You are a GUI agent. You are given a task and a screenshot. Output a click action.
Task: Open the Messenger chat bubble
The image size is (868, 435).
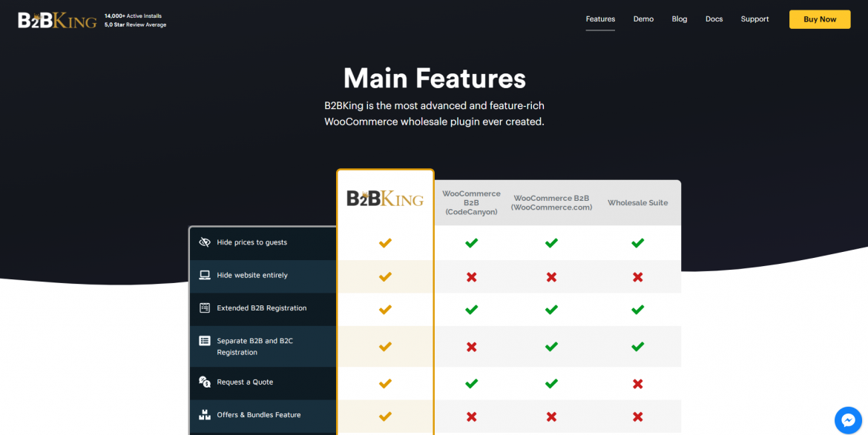(x=848, y=419)
